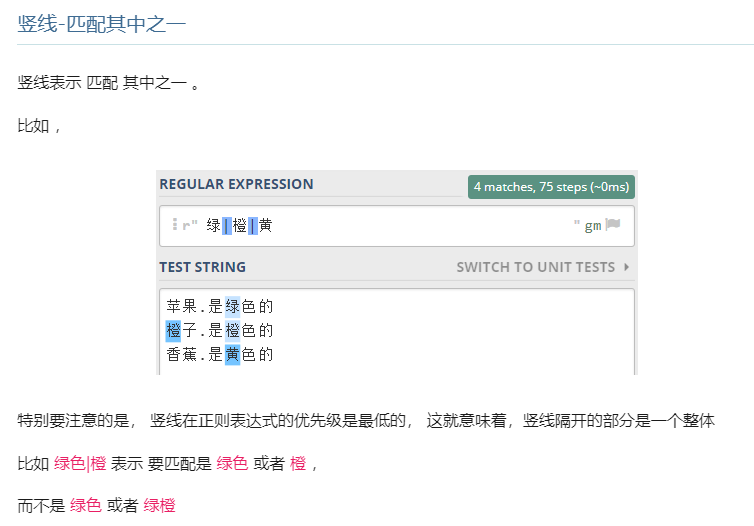This screenshot has width=754, height=526.
Task: Click the highlighted 绿 match in first line
Action: pos(233,307)
